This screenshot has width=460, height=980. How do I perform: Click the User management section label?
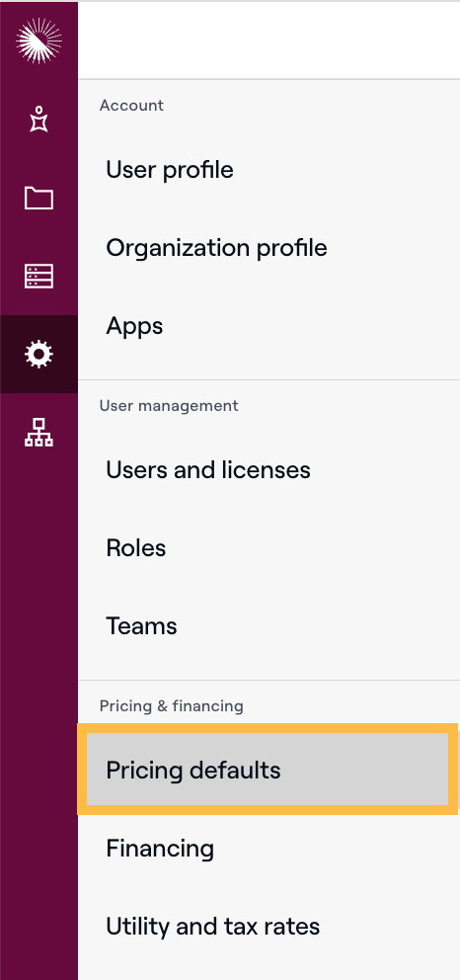(x=169, y=406)
